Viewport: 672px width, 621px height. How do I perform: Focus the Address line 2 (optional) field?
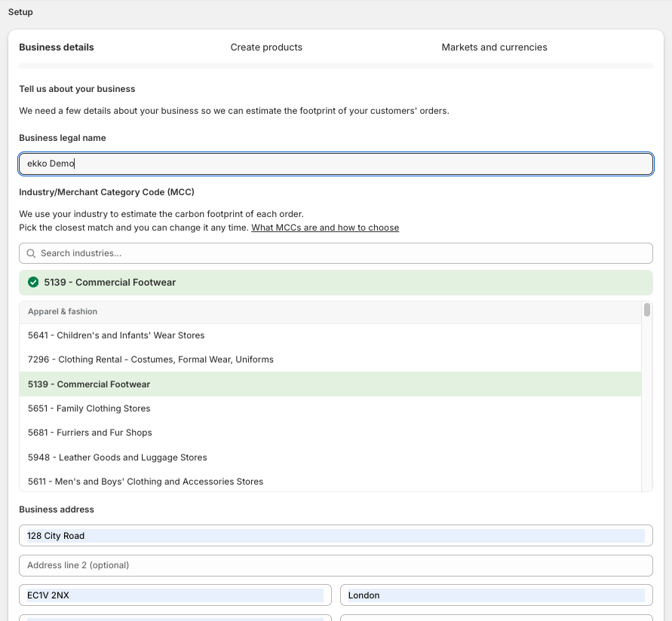[x=336, y=565]
